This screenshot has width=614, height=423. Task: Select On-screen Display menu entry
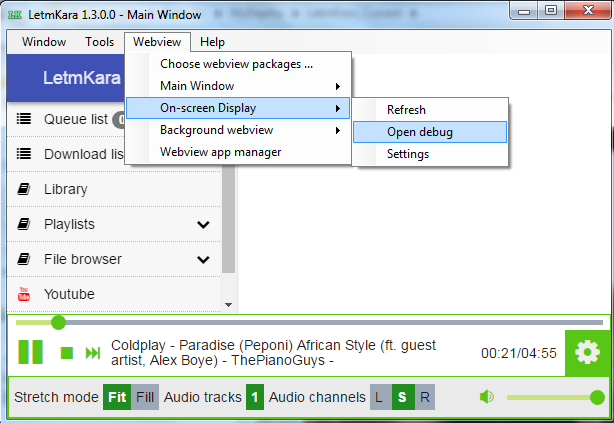click(238, 108)
